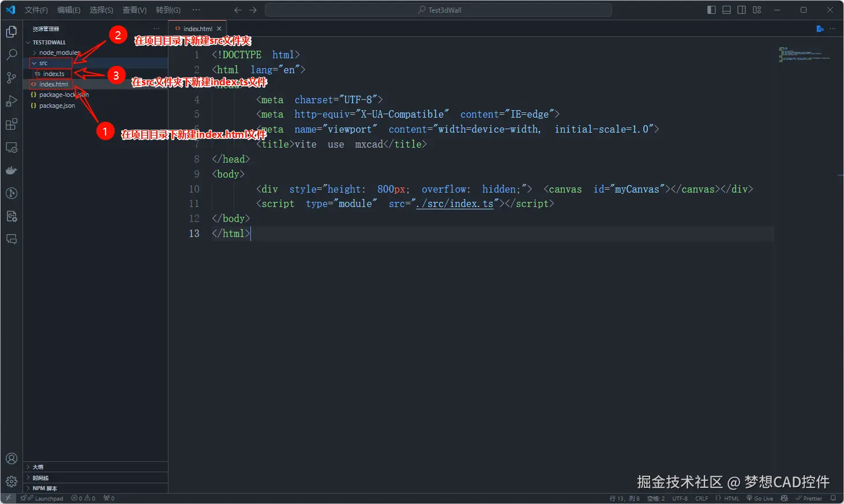Toggle the secondary sidebar layout icon
The width and height of the screenshot is (844, 504).
tap(741, 10)
